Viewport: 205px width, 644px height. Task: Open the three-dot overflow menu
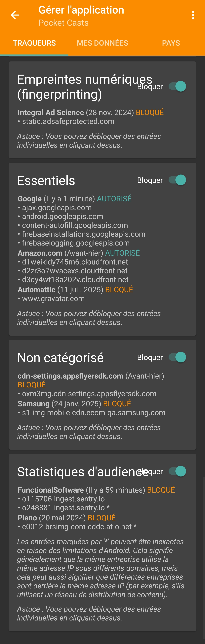pos(193,15)
